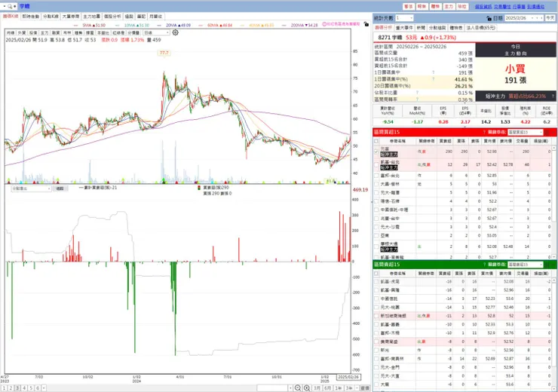Screen dimensions: 558x392
Task: Click the 6月 range button
Action: (327, 388)
